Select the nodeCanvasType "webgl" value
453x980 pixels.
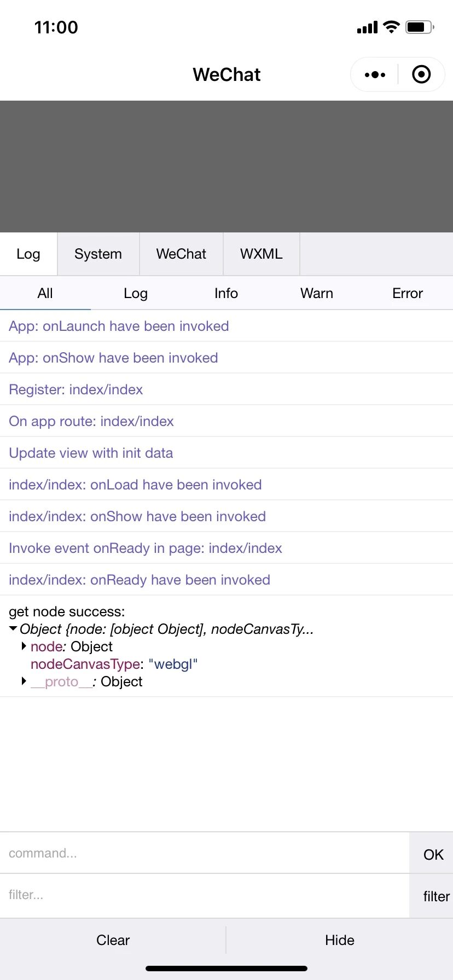click(x=173, y=664)
